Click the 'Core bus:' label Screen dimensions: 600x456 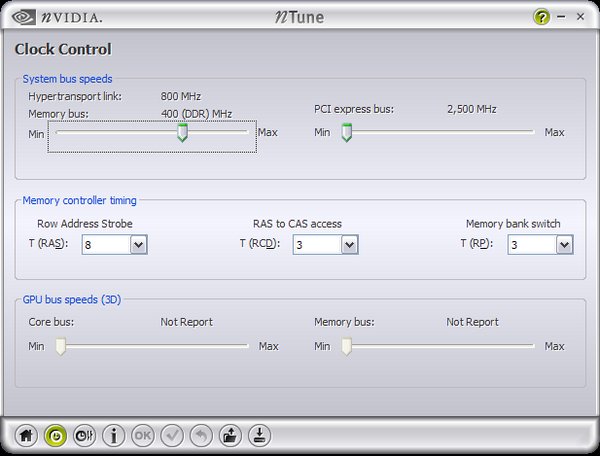point(51,322)
